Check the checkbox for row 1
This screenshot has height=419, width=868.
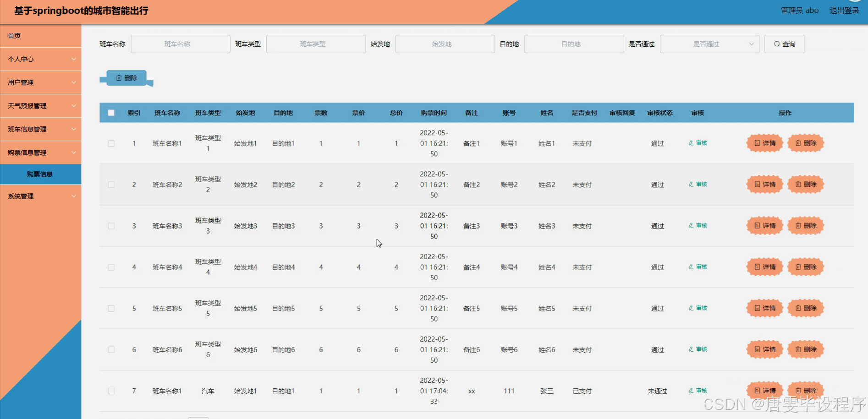pyautogui.click(x=111, y=143)
